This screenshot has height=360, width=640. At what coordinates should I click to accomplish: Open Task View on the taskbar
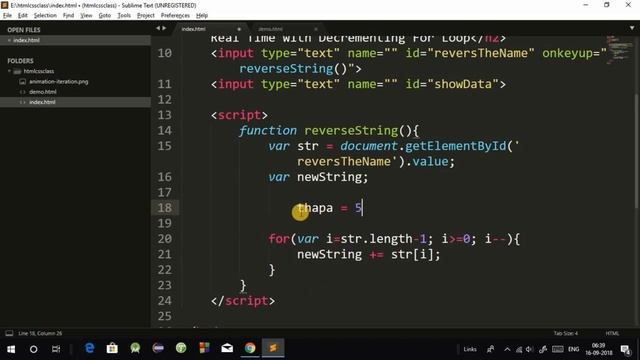coord(56,349)
